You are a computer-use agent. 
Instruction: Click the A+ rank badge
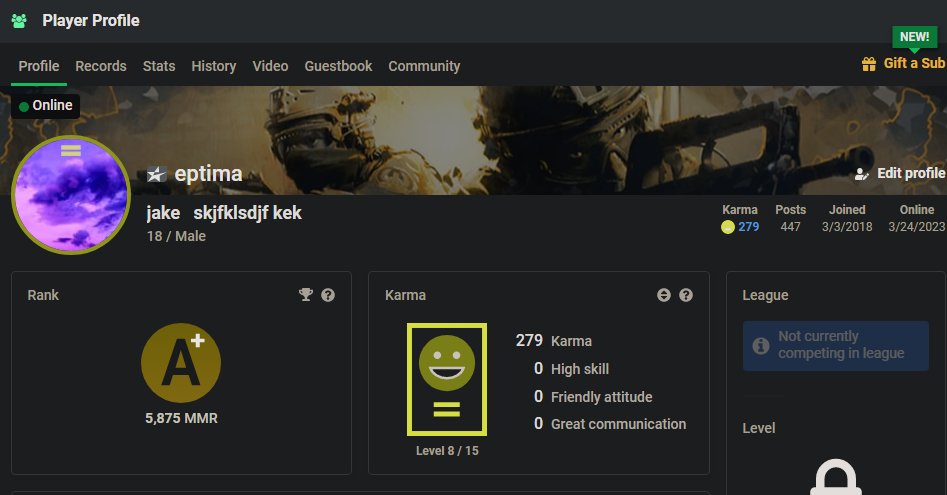(x=181, y=363)
